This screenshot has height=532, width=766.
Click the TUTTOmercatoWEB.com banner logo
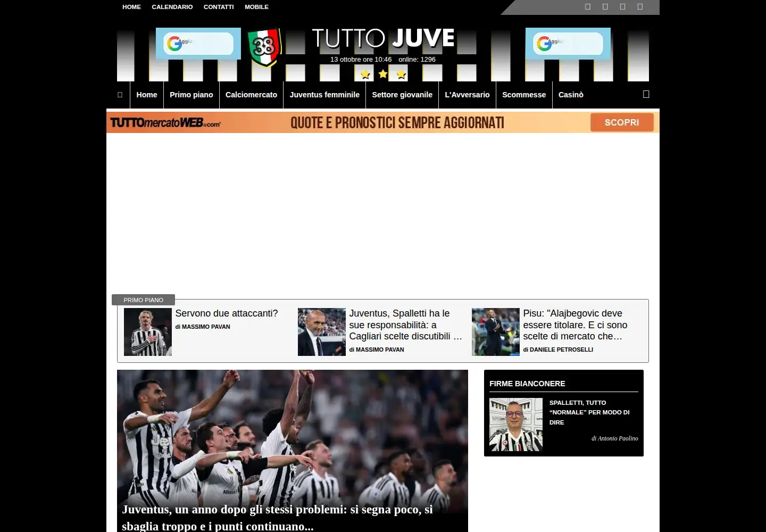click(165, 123)
